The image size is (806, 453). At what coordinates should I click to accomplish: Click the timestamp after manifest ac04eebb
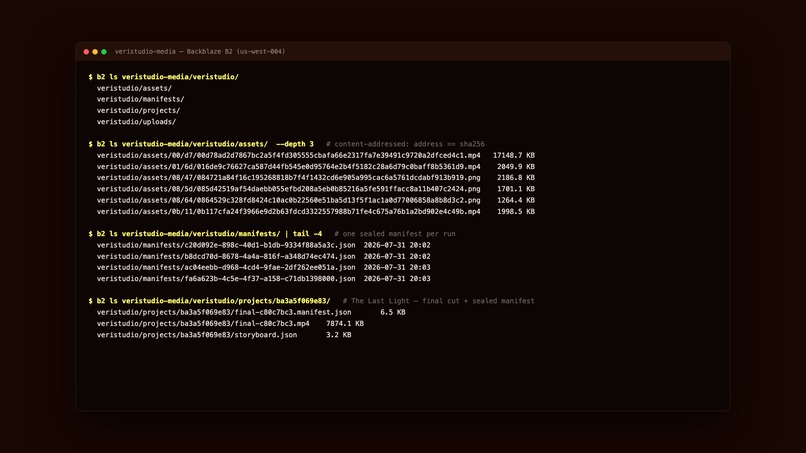point(397,267)
